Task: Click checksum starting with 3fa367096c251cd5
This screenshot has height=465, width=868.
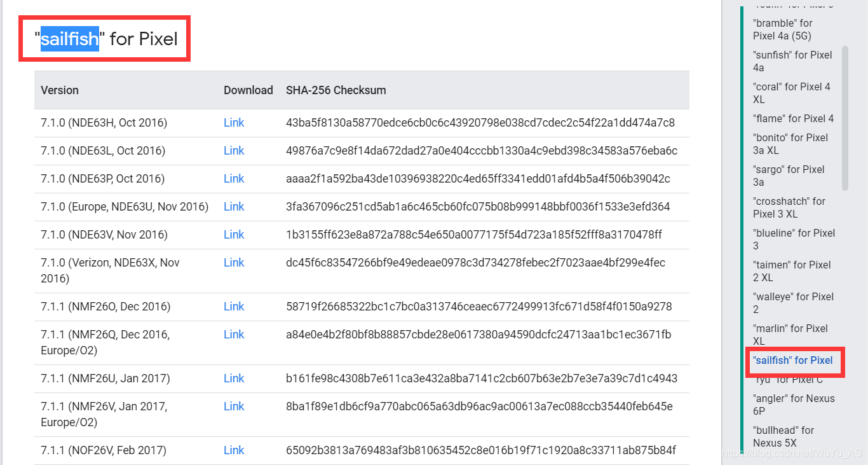Action: (478, 207)
